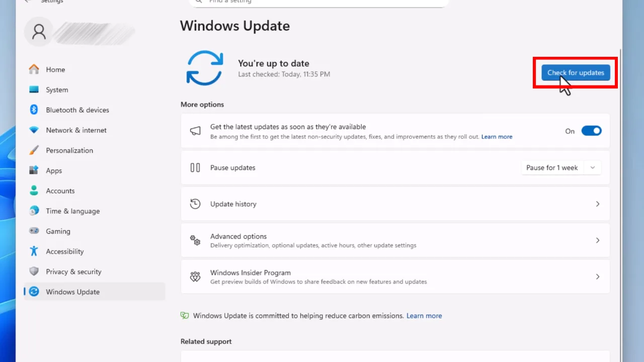Open the Update history row

click(x=395, y=204)
